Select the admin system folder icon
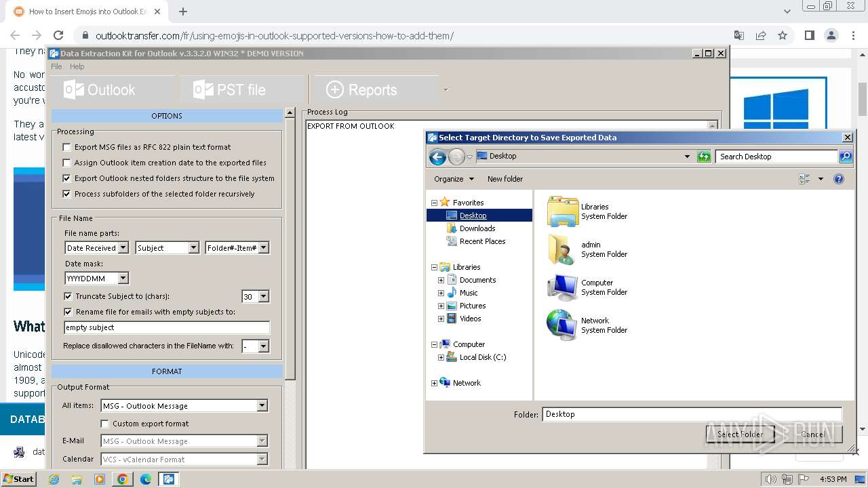Screen dimensions: 868x488 pos(562,249)
